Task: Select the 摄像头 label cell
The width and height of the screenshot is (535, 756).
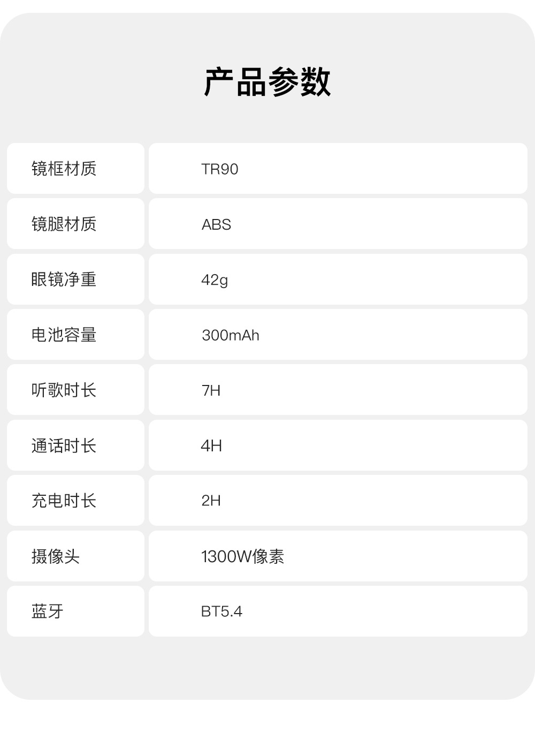Action: click(75, 556)
